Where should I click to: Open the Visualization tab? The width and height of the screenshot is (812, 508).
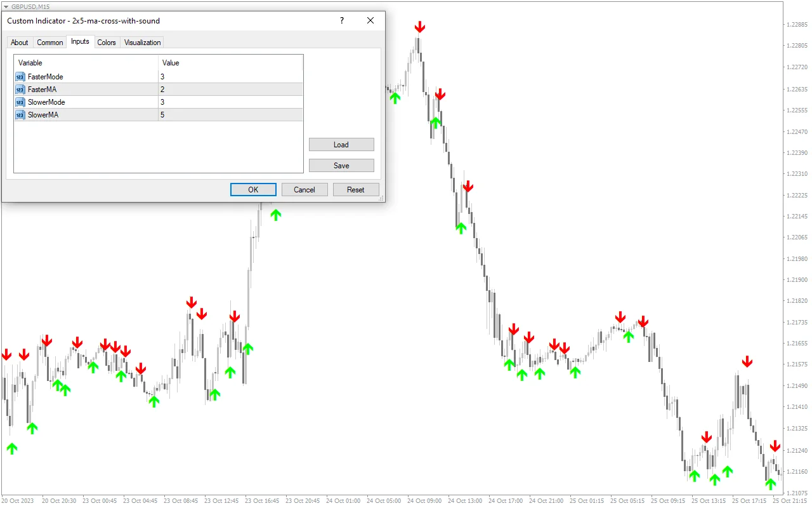point(141,42)
